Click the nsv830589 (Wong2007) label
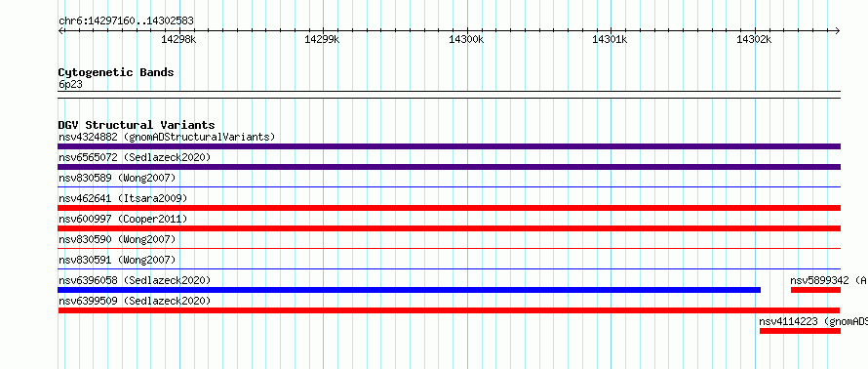Screen dimensions: 868x369 coord(117,178)
